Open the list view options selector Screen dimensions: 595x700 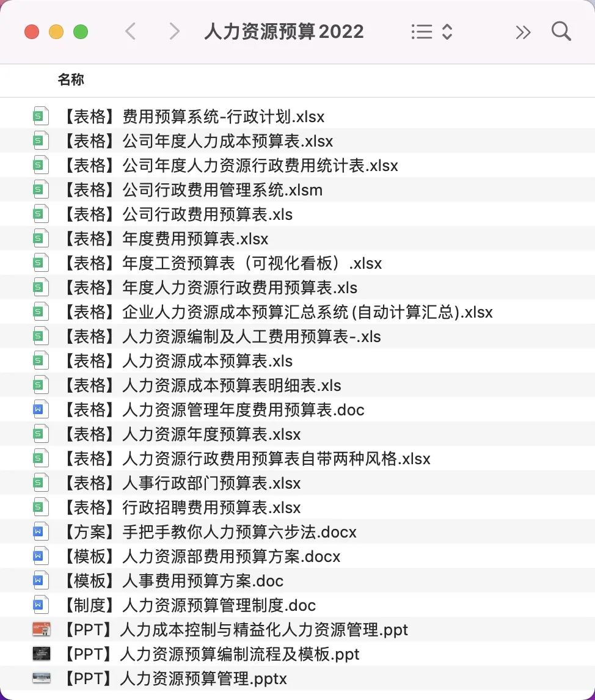tap(432, 32)
